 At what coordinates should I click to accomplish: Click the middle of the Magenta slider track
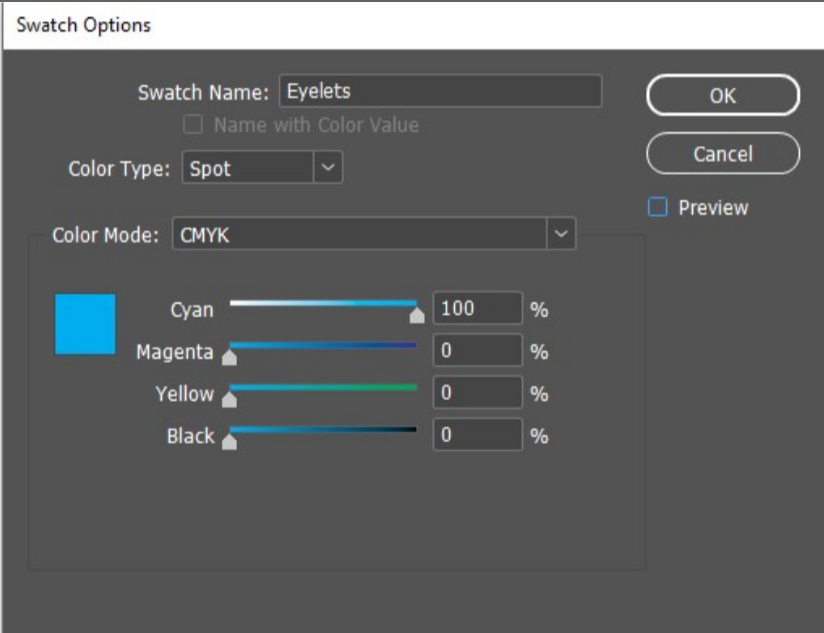(x=323, y=346)
